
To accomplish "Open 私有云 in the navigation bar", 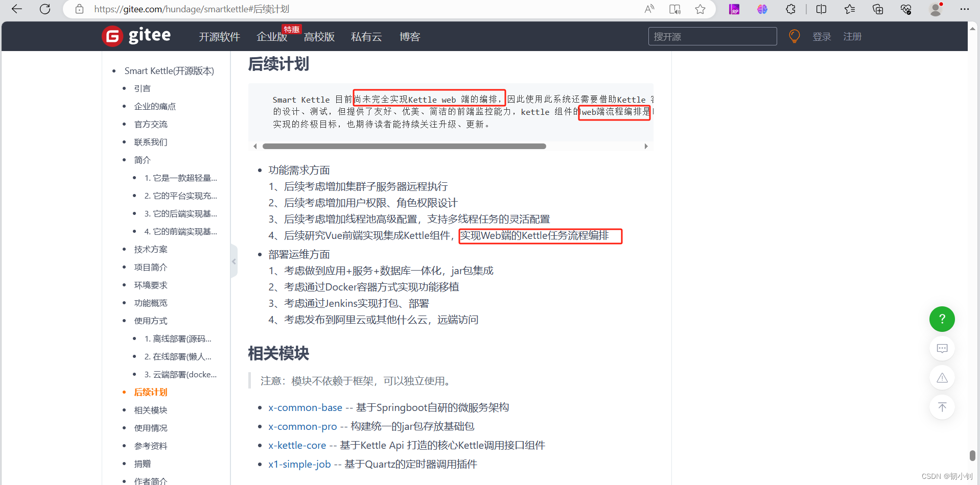I will click(366, 37).
